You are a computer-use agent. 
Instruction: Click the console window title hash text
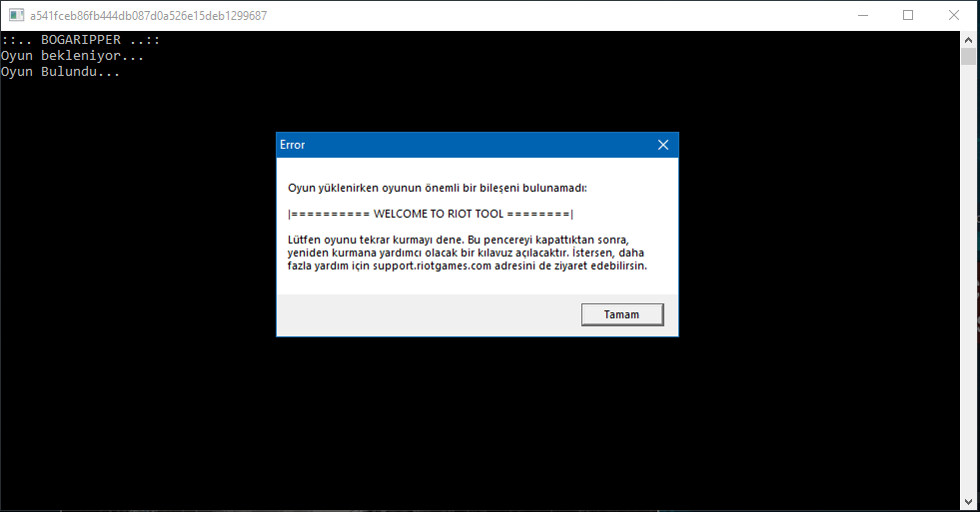[x=148, y=16]
